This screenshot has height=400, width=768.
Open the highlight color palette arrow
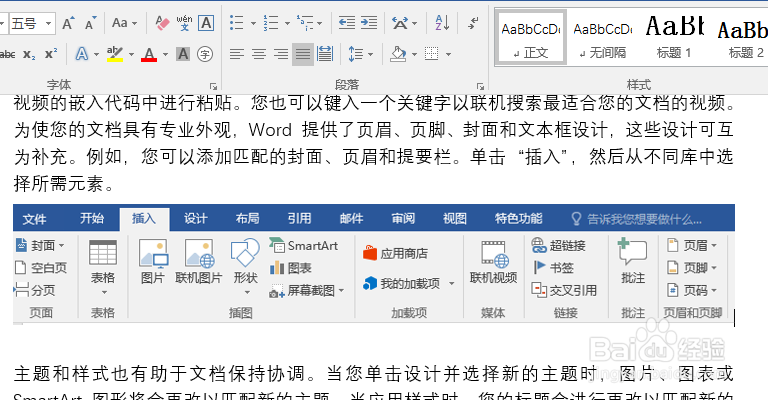point(131,54)
